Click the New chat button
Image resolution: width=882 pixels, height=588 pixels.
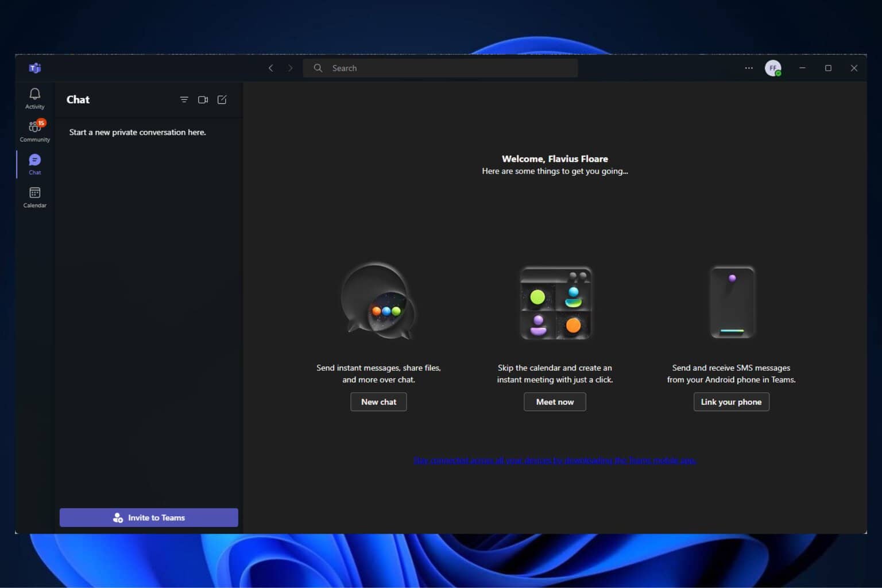pyautogui.click(x=378, y=402)
